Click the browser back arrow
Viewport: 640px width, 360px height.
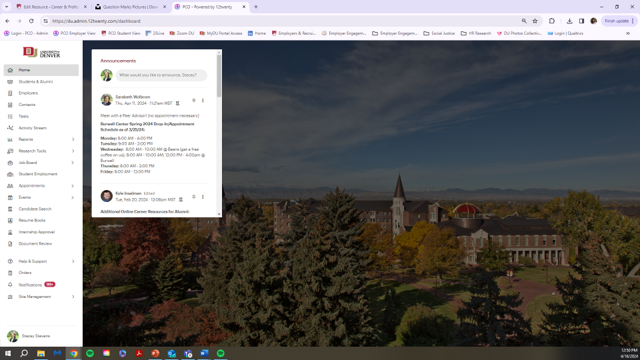pos(7,21)
